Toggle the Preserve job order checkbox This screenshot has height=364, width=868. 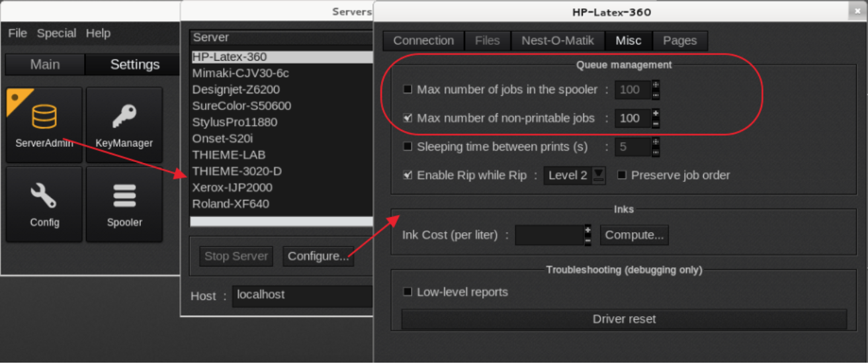pos(622,175)
